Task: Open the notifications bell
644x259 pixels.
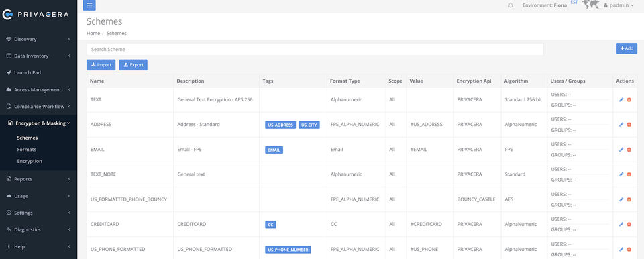Action: [x=511, y=5]
